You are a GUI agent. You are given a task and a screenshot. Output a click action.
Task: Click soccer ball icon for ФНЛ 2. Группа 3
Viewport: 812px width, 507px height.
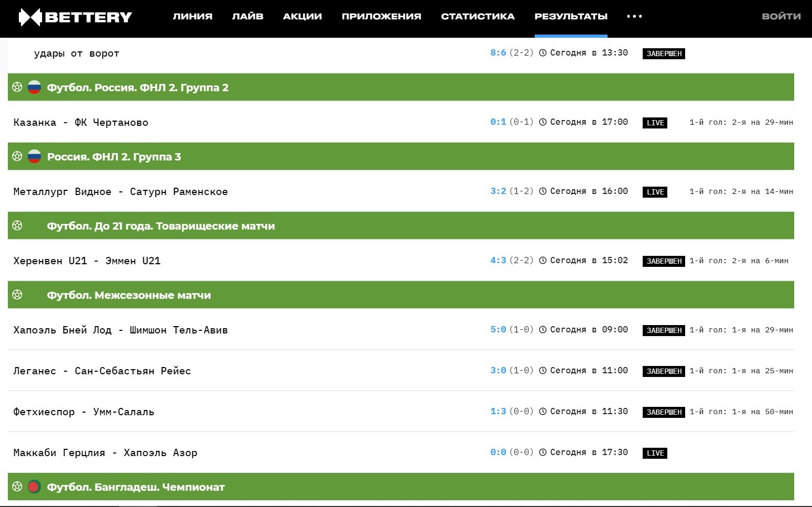(x=17, y=156)
